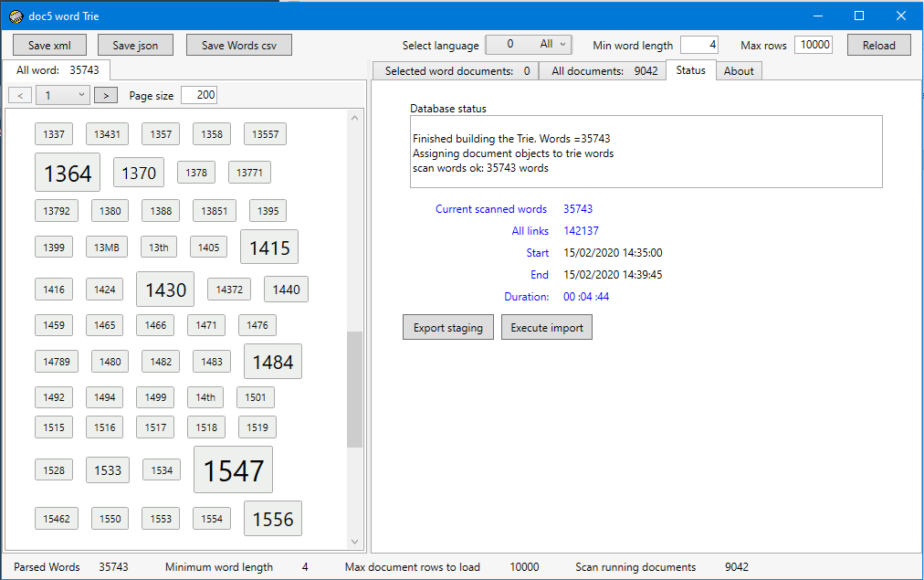This screenshot has height=580, width=924.
Task: Select the word 1501
Action: (255, 397)
